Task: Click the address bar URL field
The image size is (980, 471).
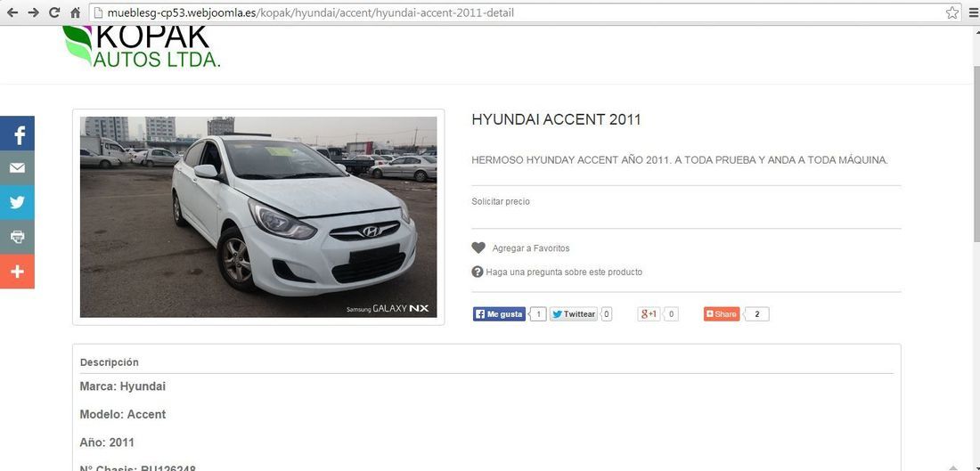Action: pos(524,12)
